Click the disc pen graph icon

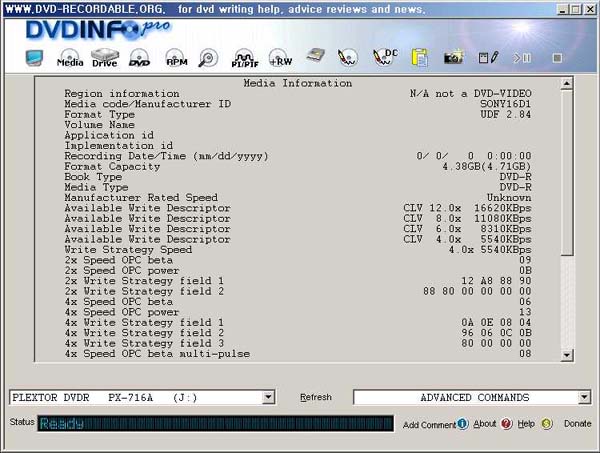(x=347, y=58)
